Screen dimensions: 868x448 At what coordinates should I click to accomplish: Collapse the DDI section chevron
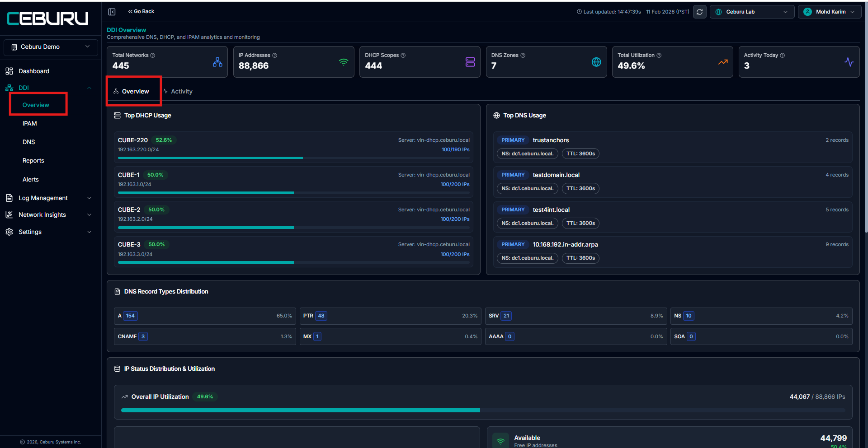[89, 88]
